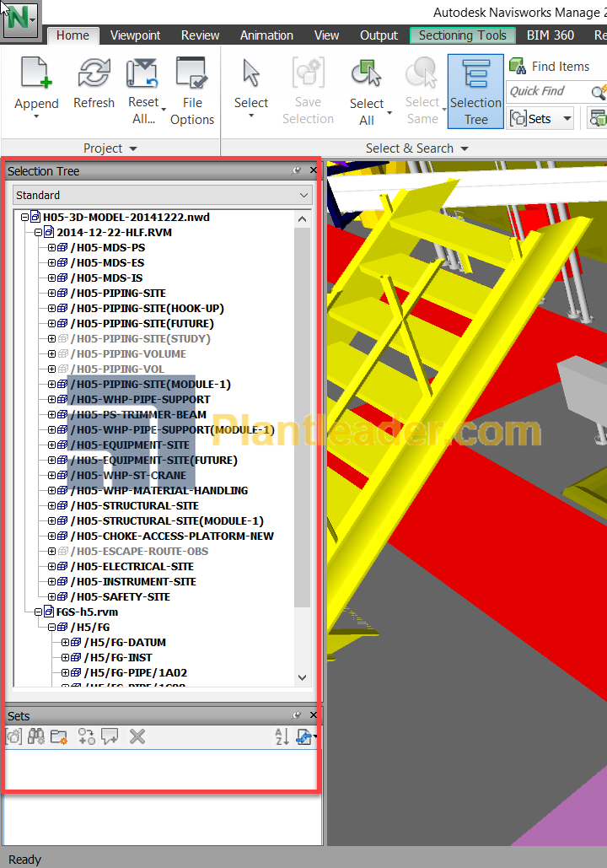Select the /H05-STRUCTURAL-SITE(MODULE-1) tree item
The height and width of the screenshot is (868, 607).
[x=167, y=521]
